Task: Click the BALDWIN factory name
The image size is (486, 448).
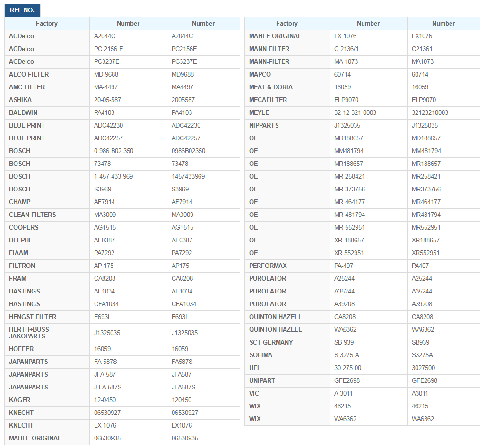Action: [x=23, y=112]
